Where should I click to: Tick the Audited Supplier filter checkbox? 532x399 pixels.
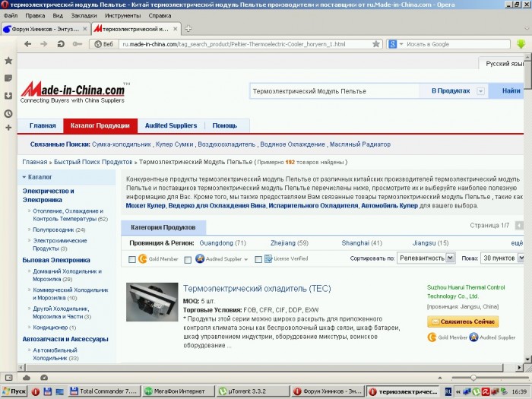(x=189, y=259)
